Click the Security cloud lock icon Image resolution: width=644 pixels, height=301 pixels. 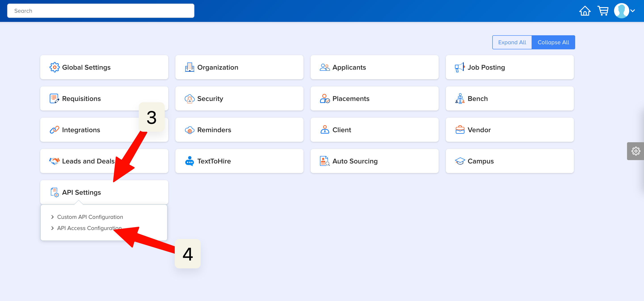[x=189, y=99]
